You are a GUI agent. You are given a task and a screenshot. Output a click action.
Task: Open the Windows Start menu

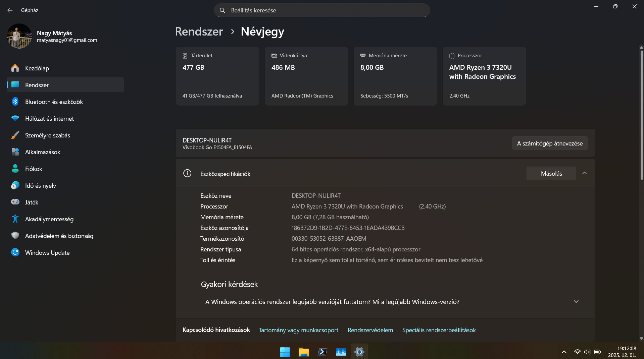point(285,352)
